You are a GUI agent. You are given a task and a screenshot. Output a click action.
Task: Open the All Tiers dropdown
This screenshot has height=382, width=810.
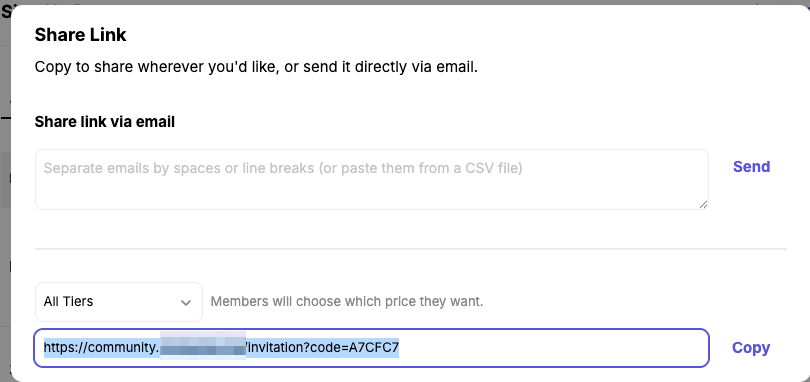119,302
